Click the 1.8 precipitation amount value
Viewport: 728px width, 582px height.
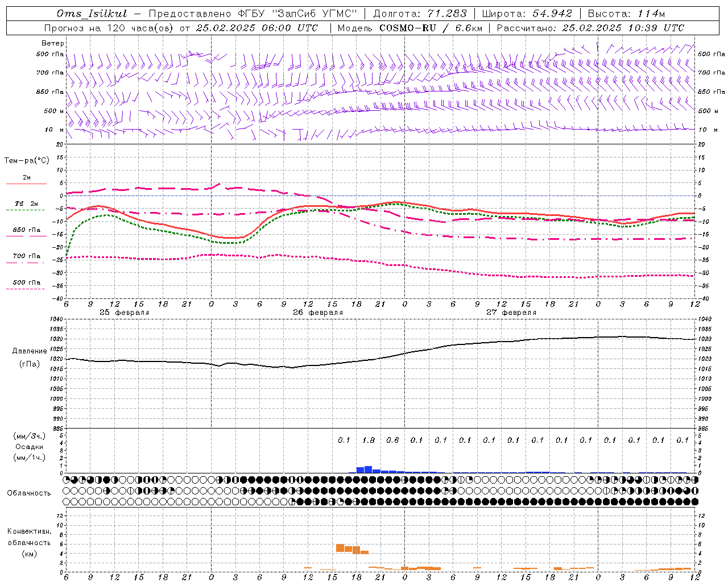point(369,440)
